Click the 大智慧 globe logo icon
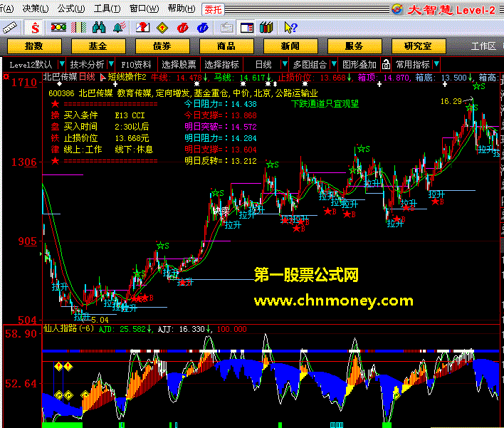This screenshot has height=428, width=504. (x=397, y=10)
